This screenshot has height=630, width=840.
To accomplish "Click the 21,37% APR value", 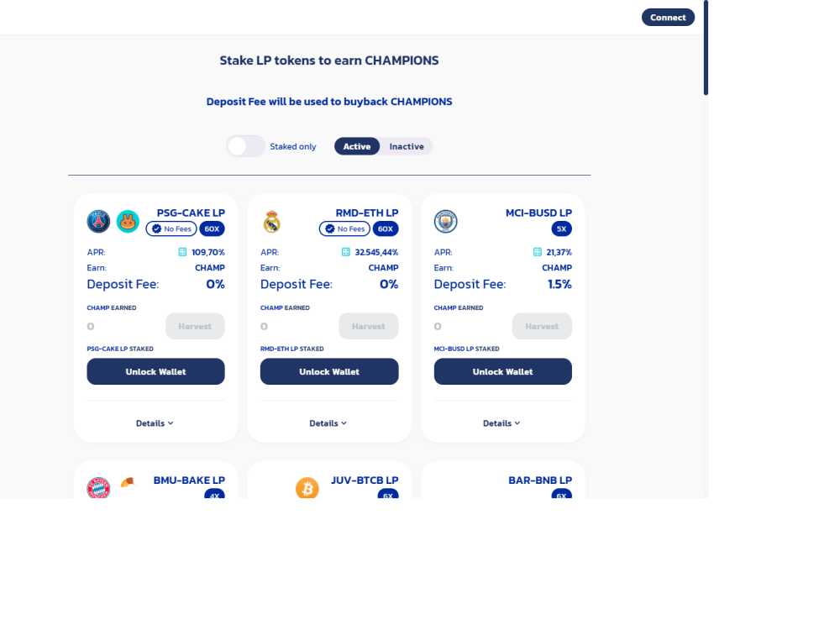I will pyautogui.click(x=559, y=252).
